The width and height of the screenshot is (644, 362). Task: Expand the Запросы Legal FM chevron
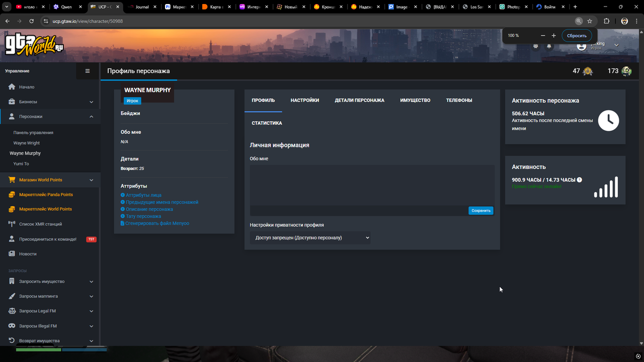(91, 311)
